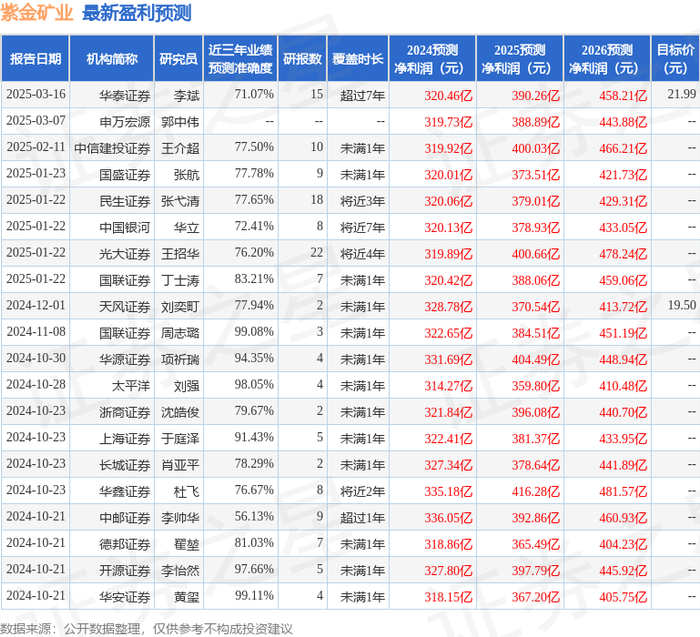Click accuracy value 99.08%
This screenshot has width=700, height=637.
pyautogui.click(x=254, y=332)
